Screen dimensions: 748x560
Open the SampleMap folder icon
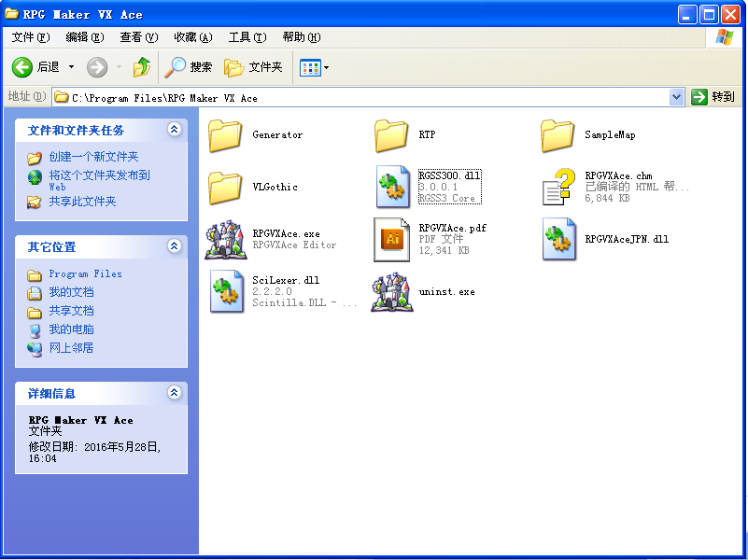coord(557,135)
